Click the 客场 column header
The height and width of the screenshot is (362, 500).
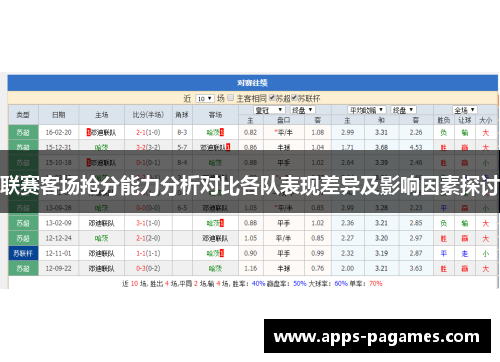215,115
